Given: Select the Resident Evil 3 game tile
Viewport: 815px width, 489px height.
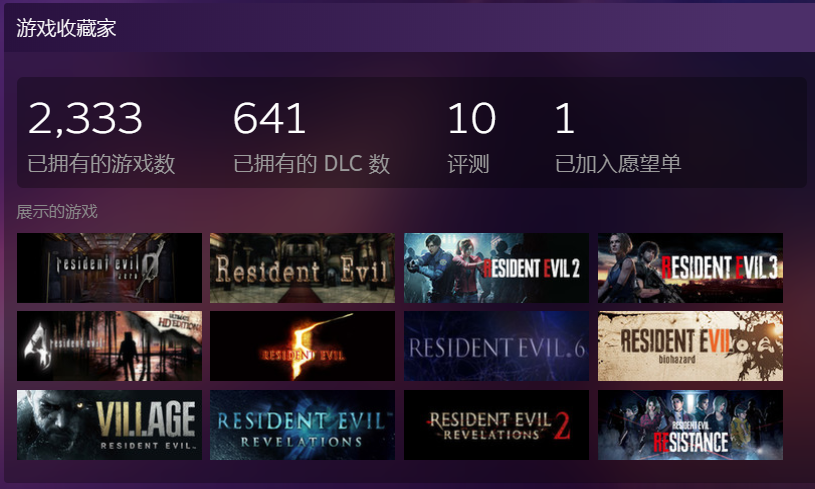Looking at the screenshot, I should click(690, 268).
